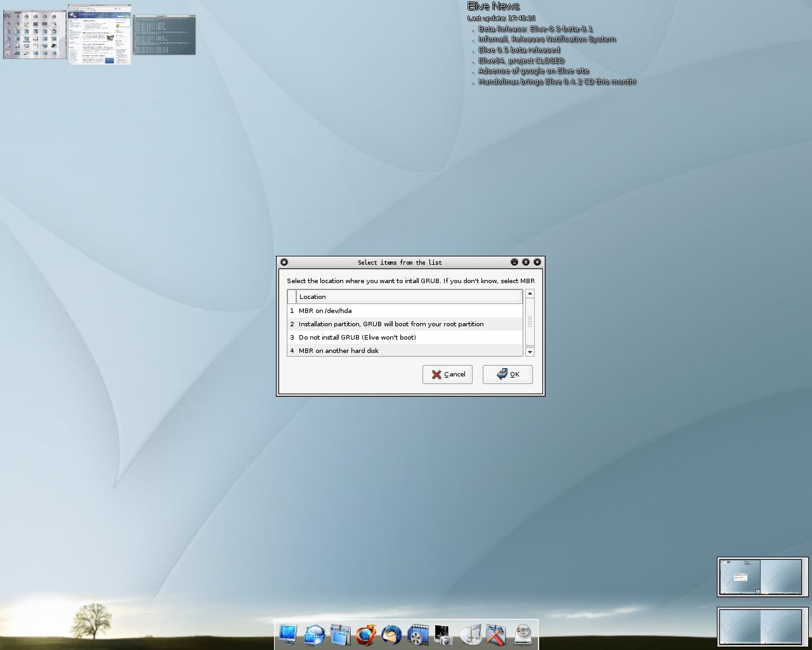Switch to first desktop in upper pager
This screenshot has height=650, width=812.
coord(740,577)
